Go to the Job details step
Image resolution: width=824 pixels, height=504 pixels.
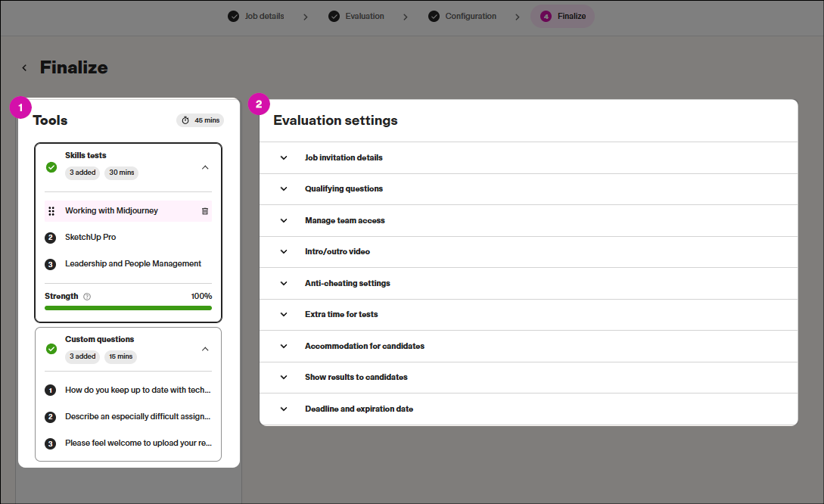tap(257, 16)
